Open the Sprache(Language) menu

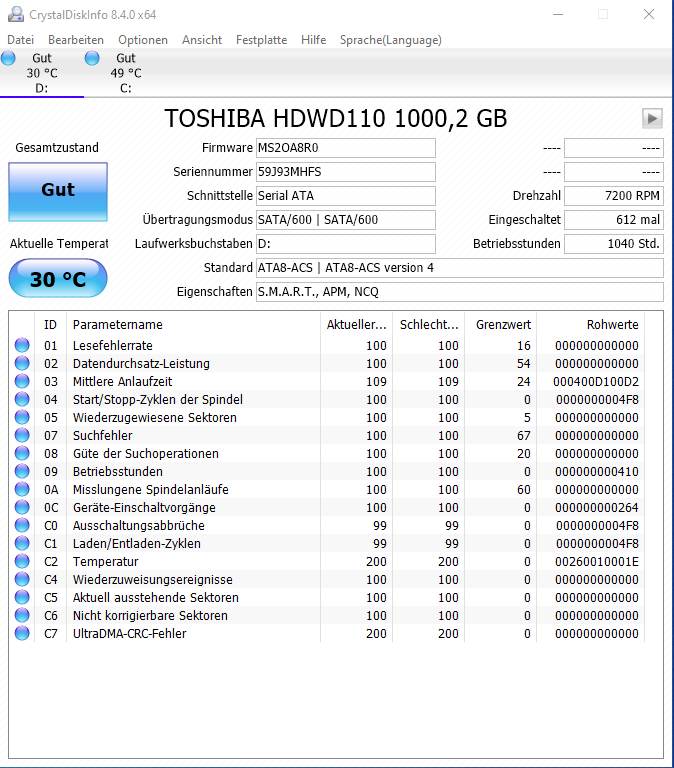point(391,40)
